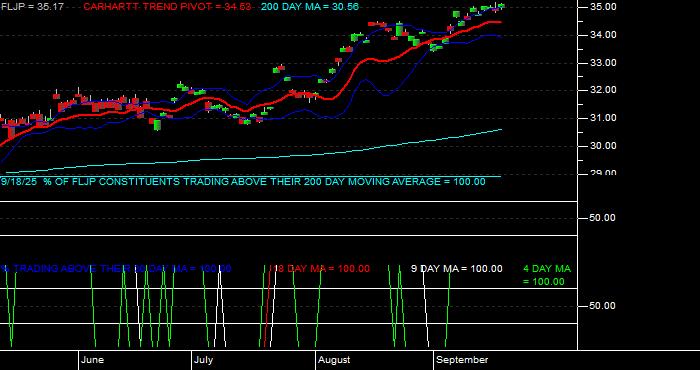Select the August month marker
Viewport: 700px width, 370px height.
(334, 360)
